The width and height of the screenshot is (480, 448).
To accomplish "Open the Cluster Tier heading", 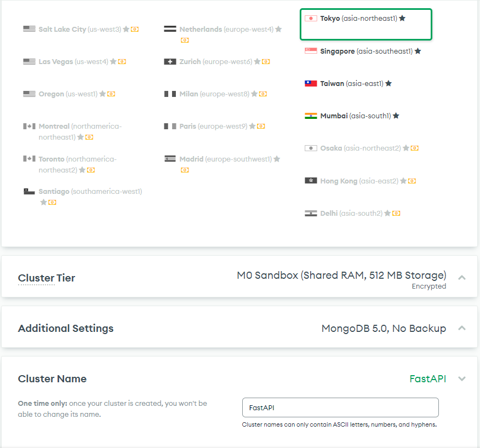I will point(47,278).
